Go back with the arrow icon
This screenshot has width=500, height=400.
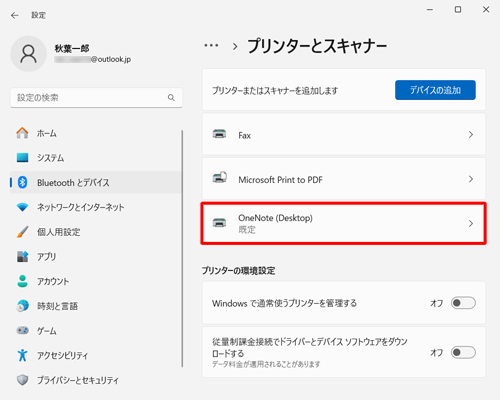[15, 15]
